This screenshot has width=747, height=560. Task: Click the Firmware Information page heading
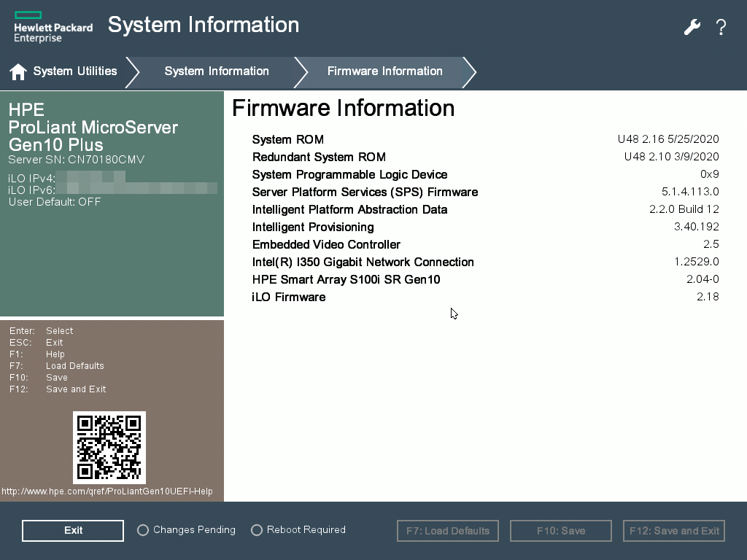(x=343, y=108)
